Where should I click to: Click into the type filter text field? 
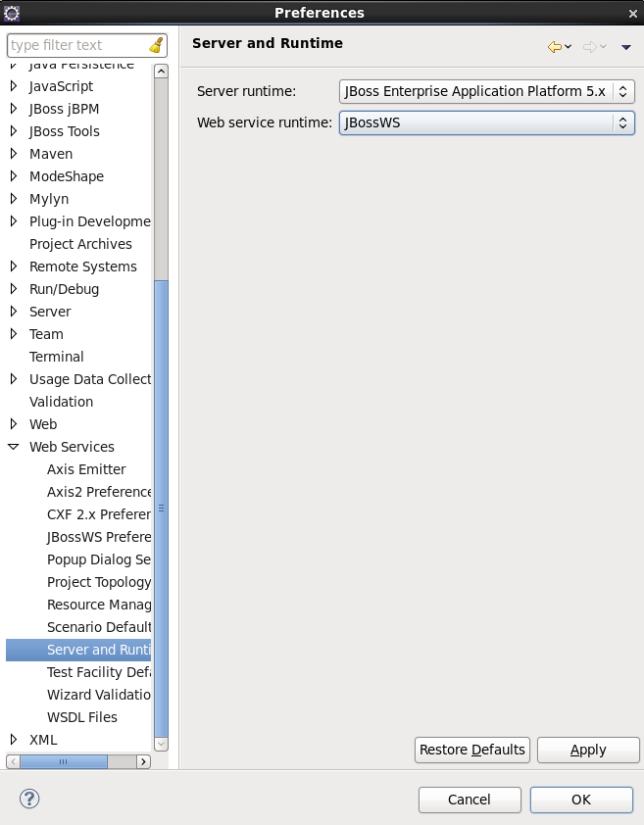tap(78, 45)
